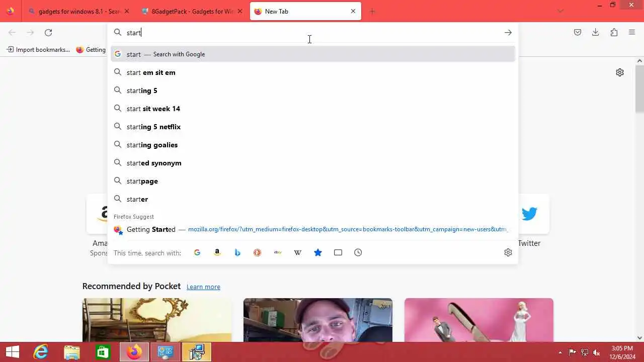Open the Firefox application menu
This screenshot has height=362, width=644.
(x=632, y=33)
